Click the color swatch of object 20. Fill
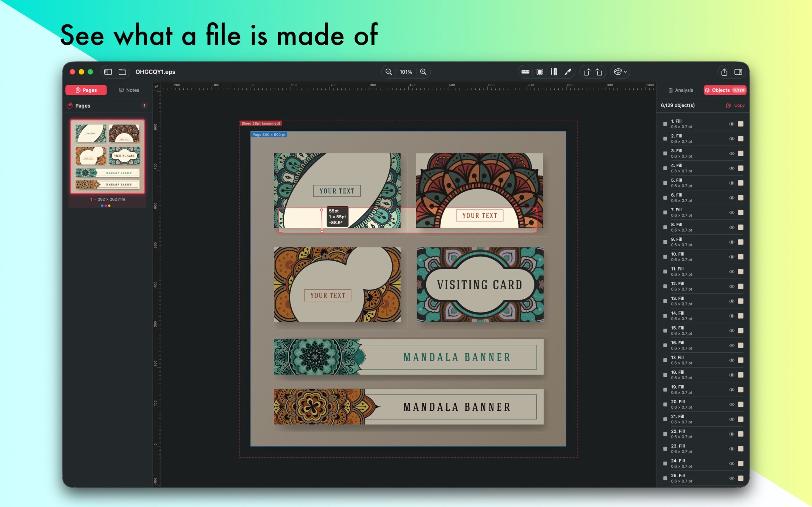The image size is (812, 507). pyautogui.click(x=741, y=404)
